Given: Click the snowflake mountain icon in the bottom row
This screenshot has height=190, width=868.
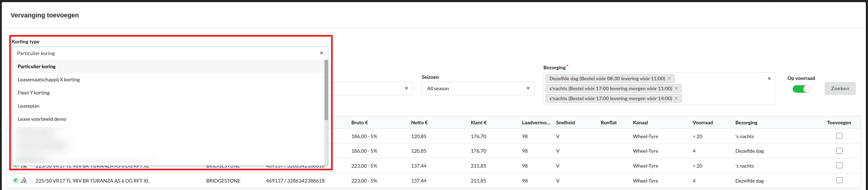Looking at the screenshot, I should point(24,180).
